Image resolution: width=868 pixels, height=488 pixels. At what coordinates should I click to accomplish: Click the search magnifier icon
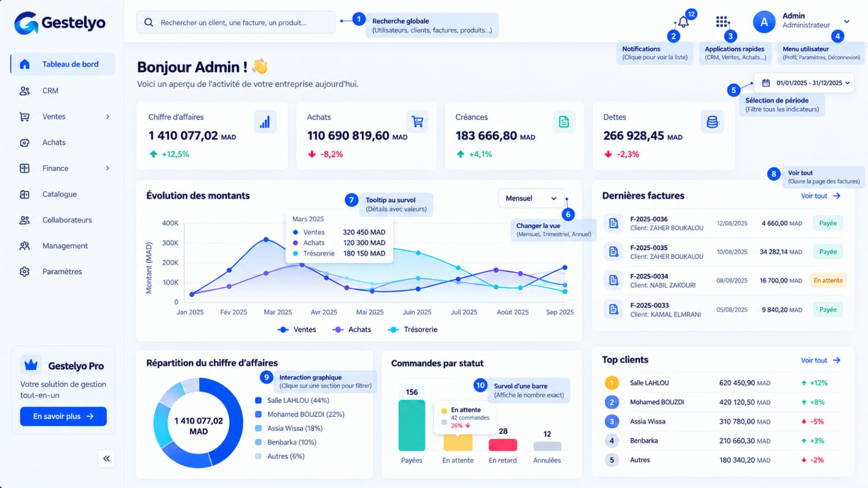point(149,23)
